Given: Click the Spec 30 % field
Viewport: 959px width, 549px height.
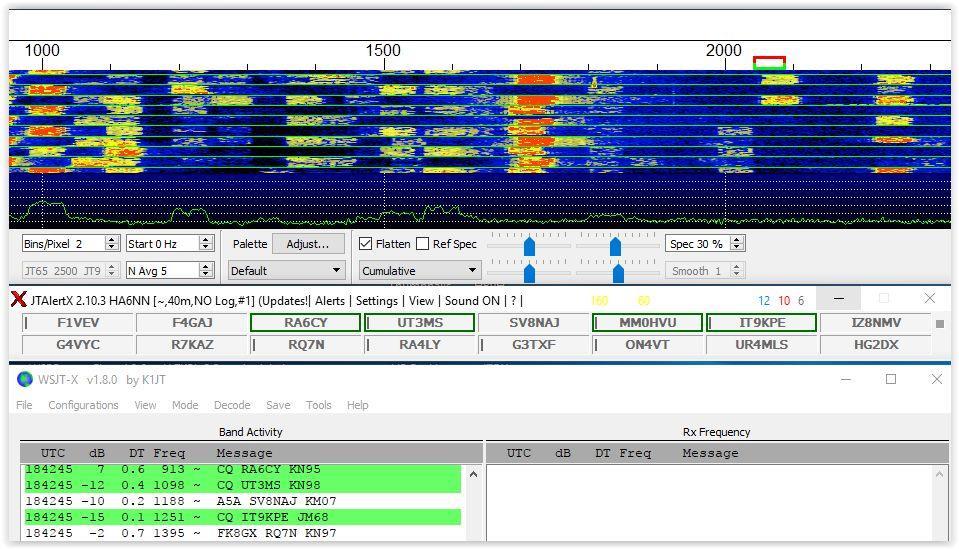Looking at the screenshot, I should 698,243.
